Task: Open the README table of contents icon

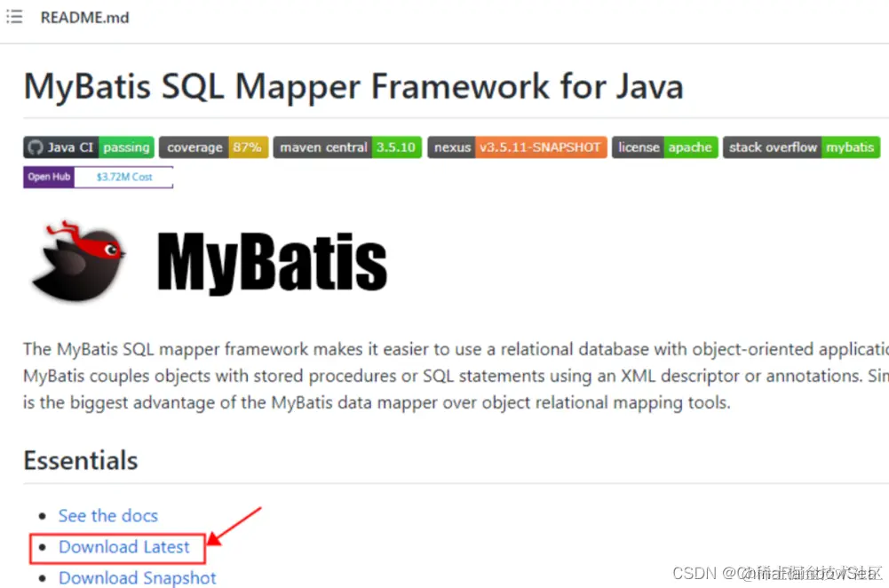Action: (14, 17)
